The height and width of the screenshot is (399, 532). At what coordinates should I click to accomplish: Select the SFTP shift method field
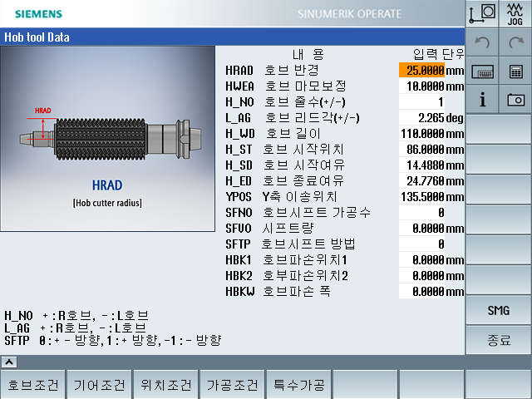pyautogui.click(x=421, y=244)
